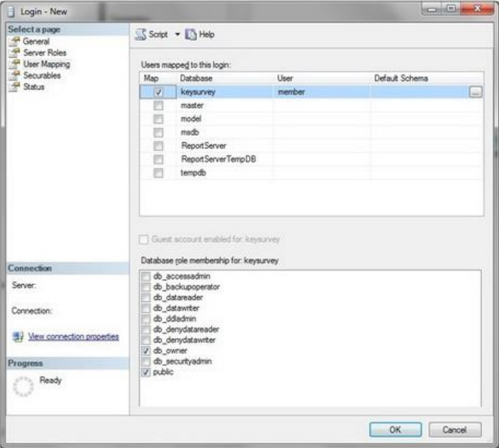Disable the db_owner role checkbox
This screenshot has height=448, width=499.
(x=145, y=351)
